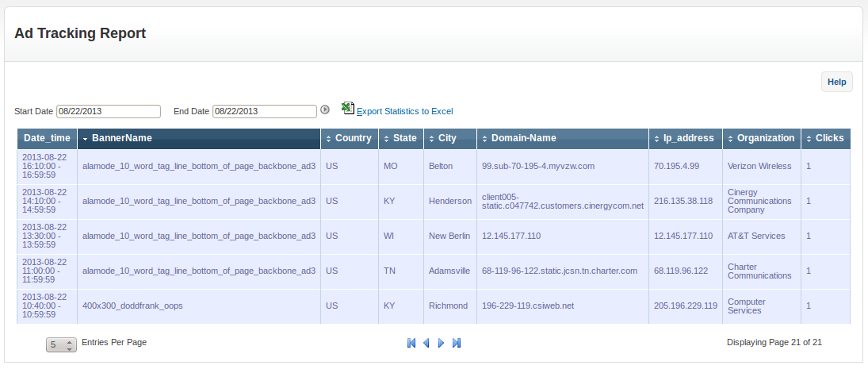This screenshot has width=868, height=373.
Task: Click Export Statistics to Excel link
Action: 404,111
